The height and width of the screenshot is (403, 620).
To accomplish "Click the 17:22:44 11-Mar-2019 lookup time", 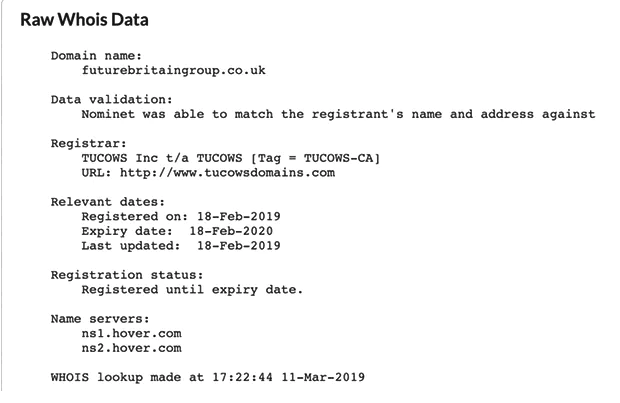I will pos(289,377).
